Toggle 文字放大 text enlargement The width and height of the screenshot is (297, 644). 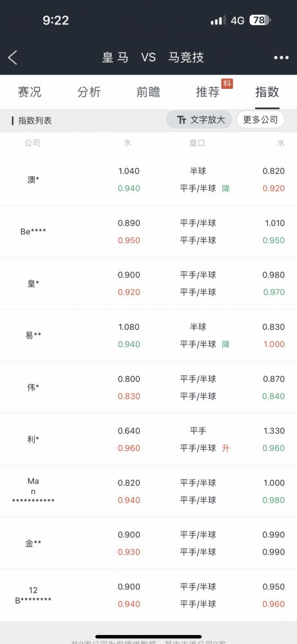click(x=199, y=120)
